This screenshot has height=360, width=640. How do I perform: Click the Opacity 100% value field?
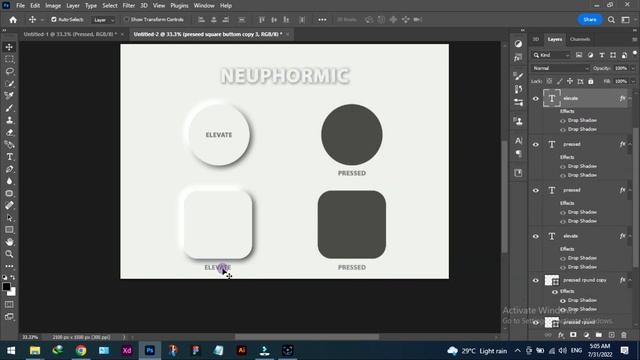coord(621,69)
